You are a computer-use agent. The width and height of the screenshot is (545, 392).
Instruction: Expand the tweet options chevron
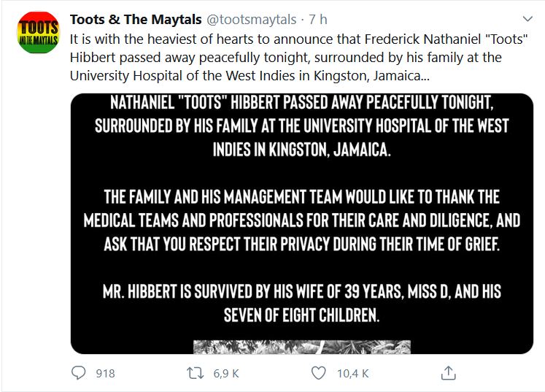click(x=527, y=19)
